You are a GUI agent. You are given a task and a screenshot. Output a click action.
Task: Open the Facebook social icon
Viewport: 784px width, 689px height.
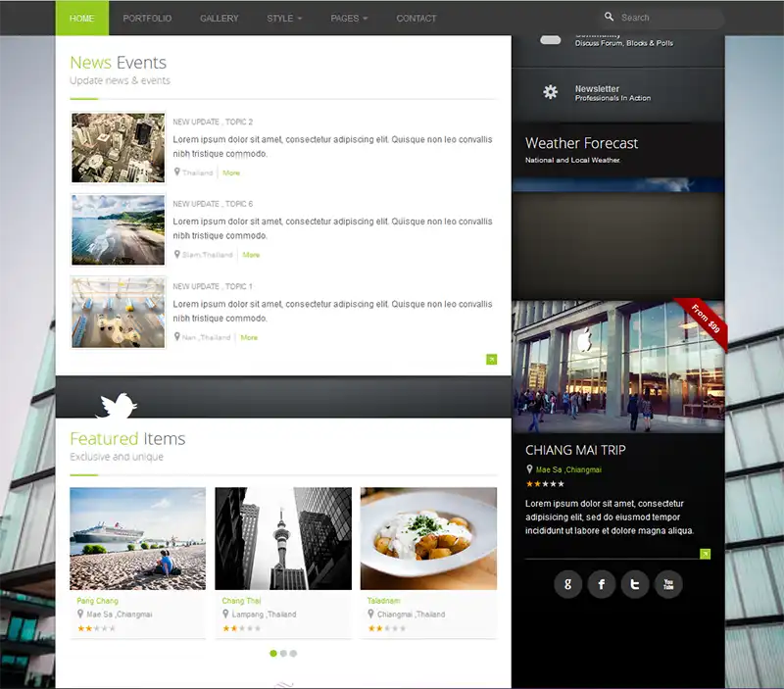pyautogui.click(x=602, y=585)
